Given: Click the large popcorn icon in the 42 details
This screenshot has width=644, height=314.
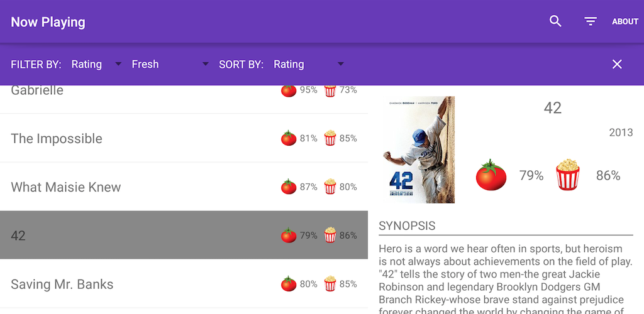Looking at the screenshot, I should coord(568,175).
